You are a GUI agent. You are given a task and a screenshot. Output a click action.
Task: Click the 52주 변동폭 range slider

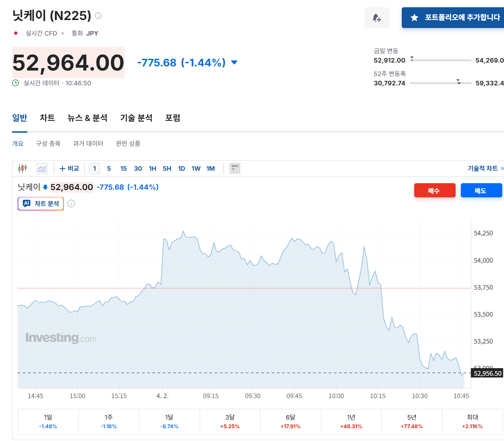440,83
